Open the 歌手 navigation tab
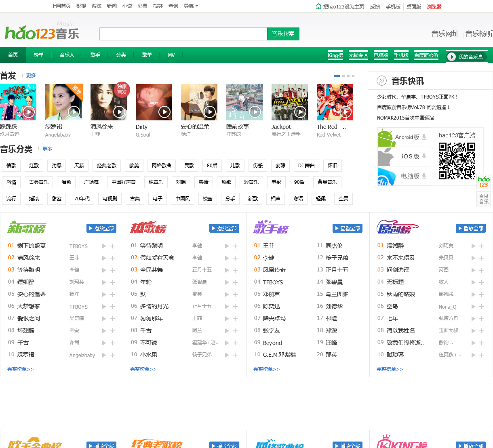This screenshot has height=448, width=493. 95,55
